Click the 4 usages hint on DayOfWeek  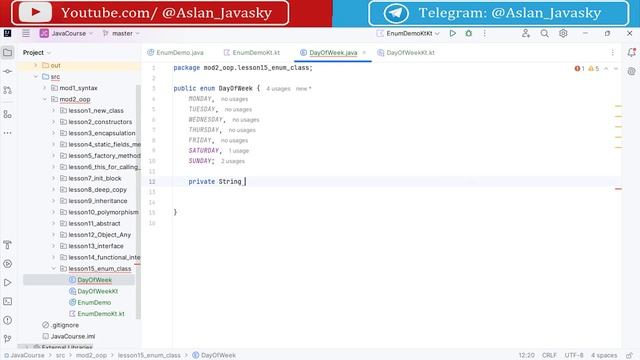(x=278, y=89)
